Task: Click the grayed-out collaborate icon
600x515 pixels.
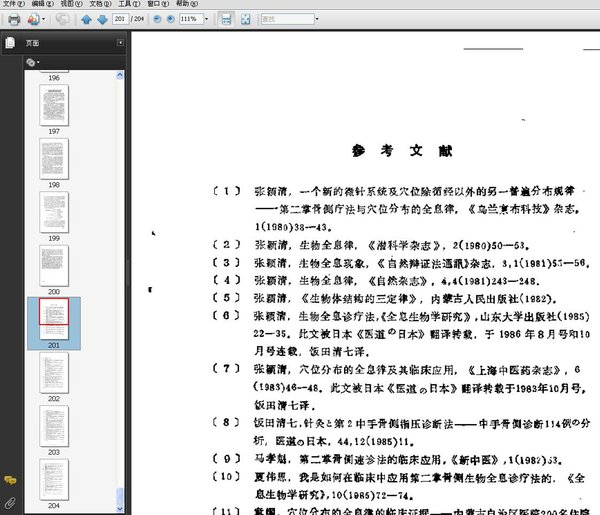Action: (x=62, y=19)
